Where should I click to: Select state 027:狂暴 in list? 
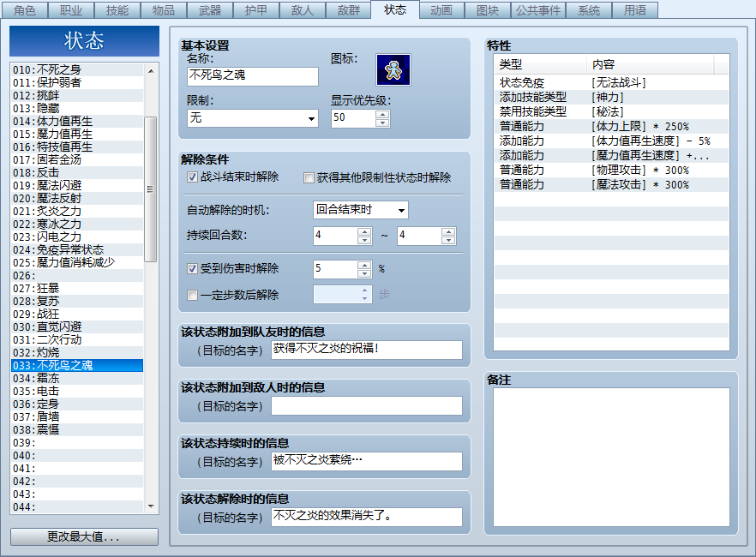tap(77, 289)
